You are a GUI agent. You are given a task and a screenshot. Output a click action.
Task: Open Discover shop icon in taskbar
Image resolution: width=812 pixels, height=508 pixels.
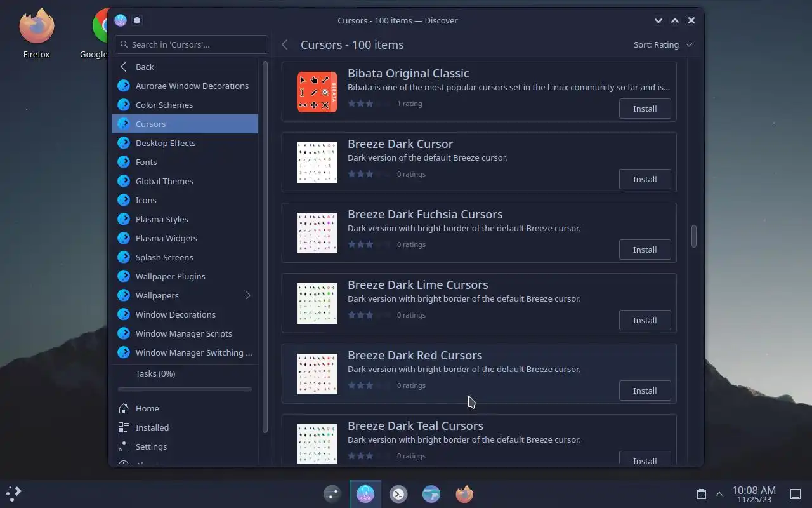(365, 494)
